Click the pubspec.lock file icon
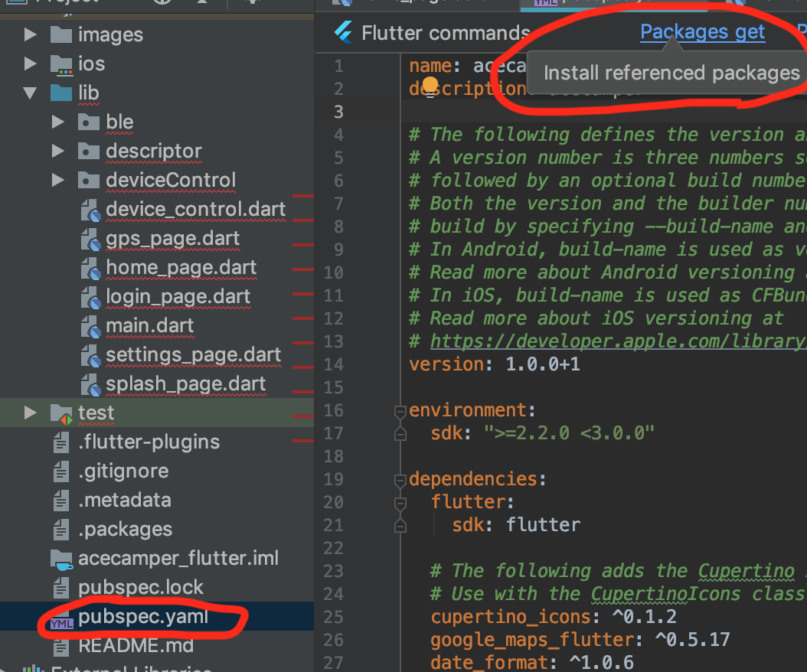The height and width of the screenshot is (672, 807). (61, 588)
